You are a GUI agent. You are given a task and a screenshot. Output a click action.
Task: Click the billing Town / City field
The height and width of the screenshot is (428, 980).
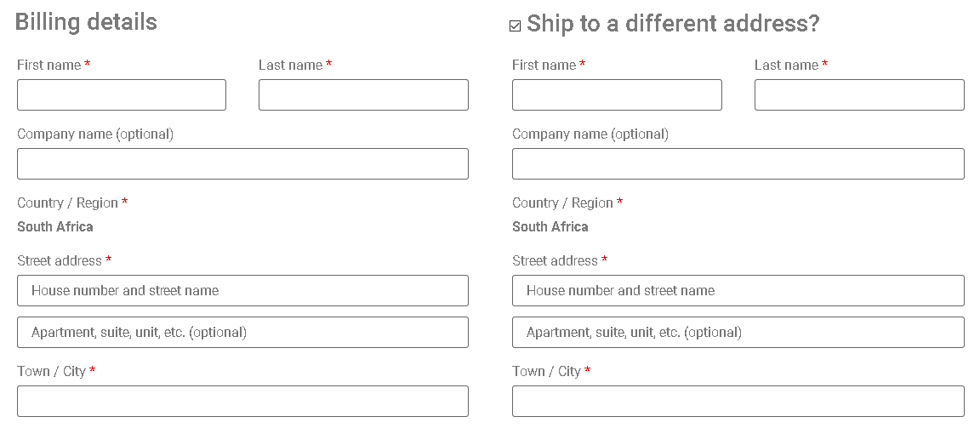click(242, 402)
